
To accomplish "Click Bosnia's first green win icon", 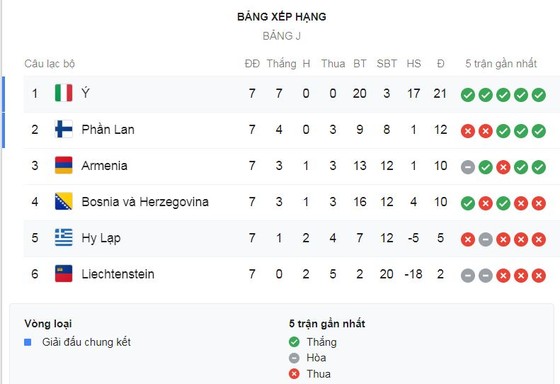I will (x=468, y=203).
